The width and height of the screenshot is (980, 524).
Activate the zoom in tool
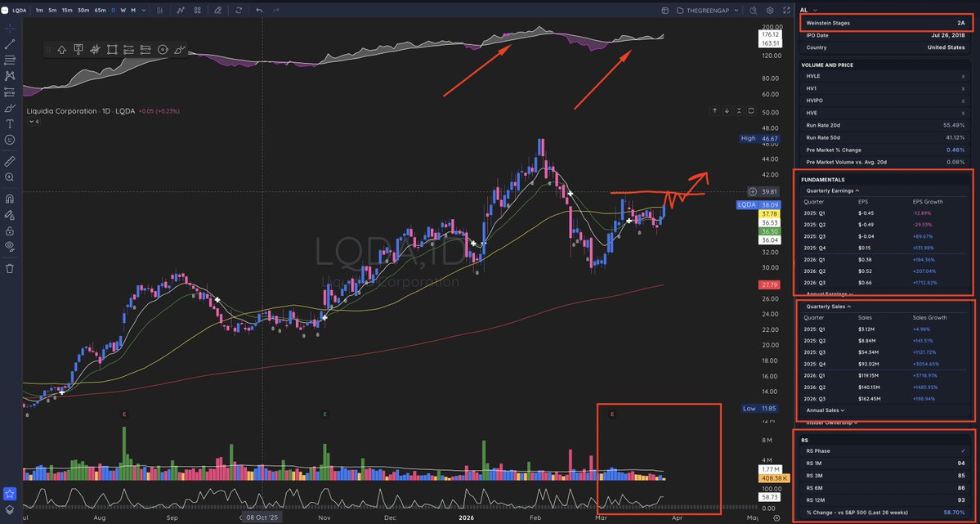click(10, 177)
